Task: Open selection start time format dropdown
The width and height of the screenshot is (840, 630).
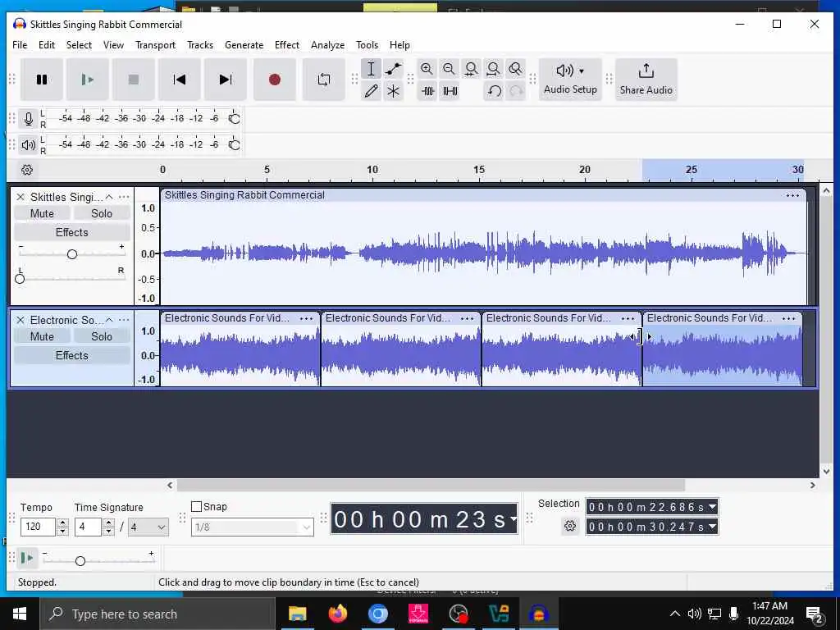Action: coord(713,507)
